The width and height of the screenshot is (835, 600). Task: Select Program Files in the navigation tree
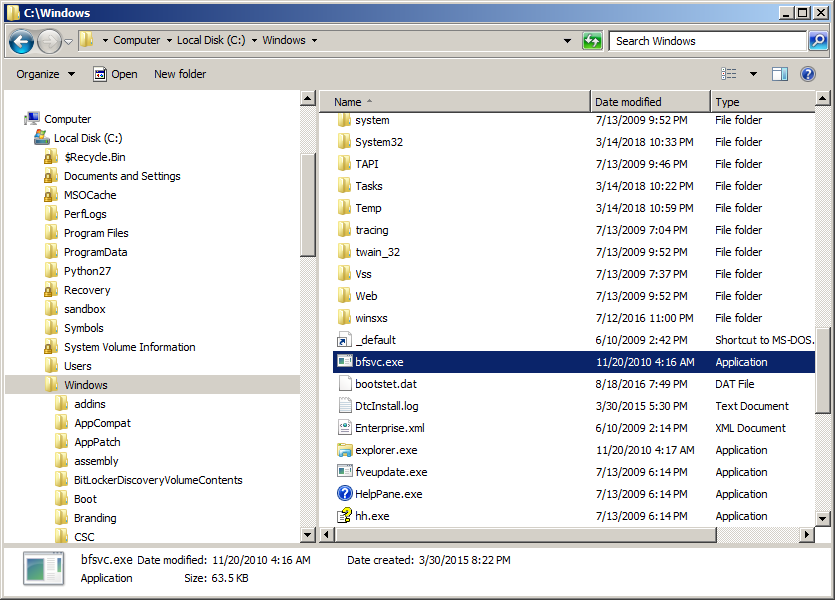(x=96, y=233)
